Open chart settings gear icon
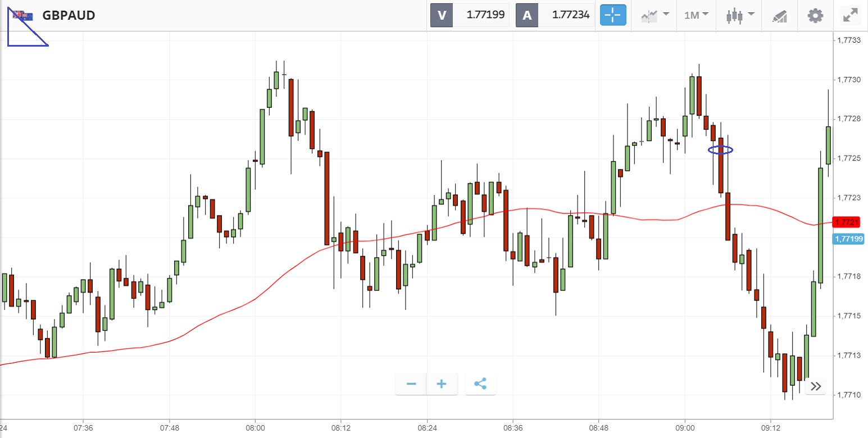The width and height of the screenshot is (868, 438). 815,15
